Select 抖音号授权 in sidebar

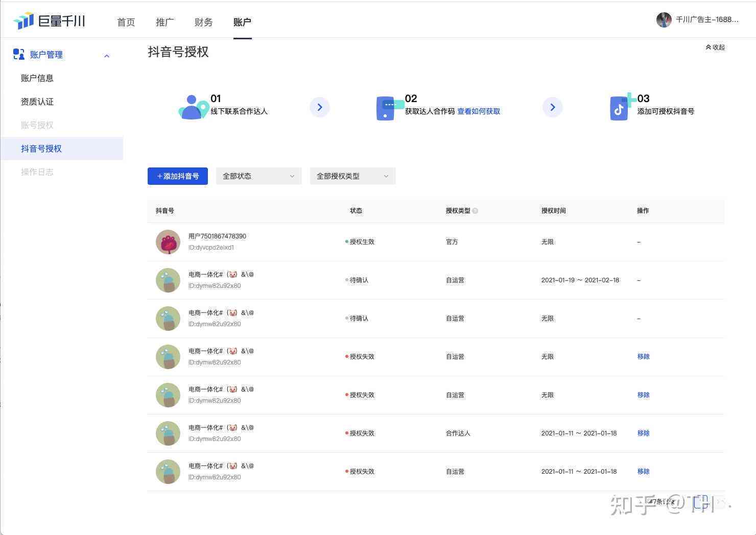coord(61,149)
